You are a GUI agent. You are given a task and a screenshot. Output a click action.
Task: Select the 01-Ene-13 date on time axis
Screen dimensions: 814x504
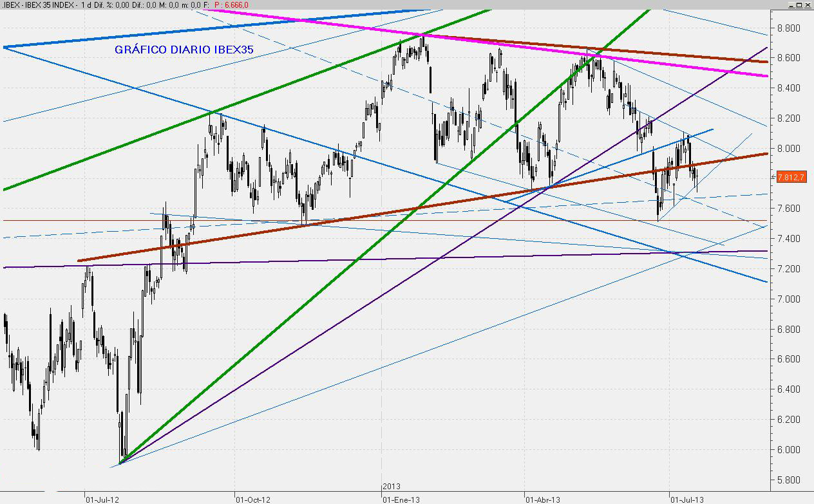pos(402,499)
